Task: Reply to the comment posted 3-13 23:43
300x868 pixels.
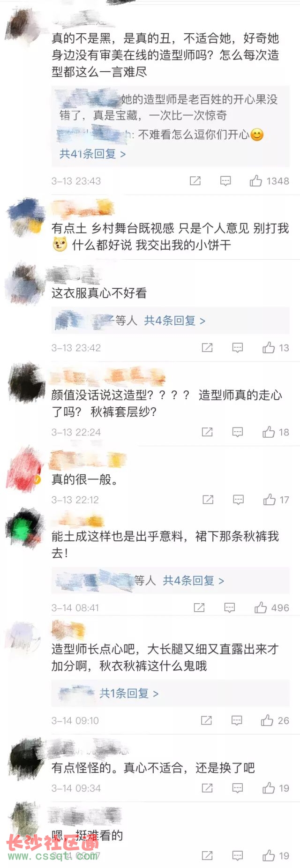Action: click(x=225, y=181)
